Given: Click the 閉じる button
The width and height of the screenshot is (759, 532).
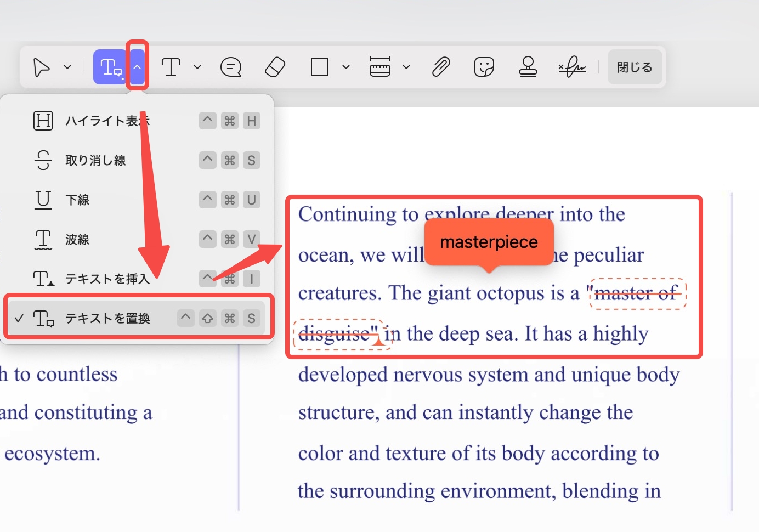Looking at the screenshot, I should click(x=635, y=67).
